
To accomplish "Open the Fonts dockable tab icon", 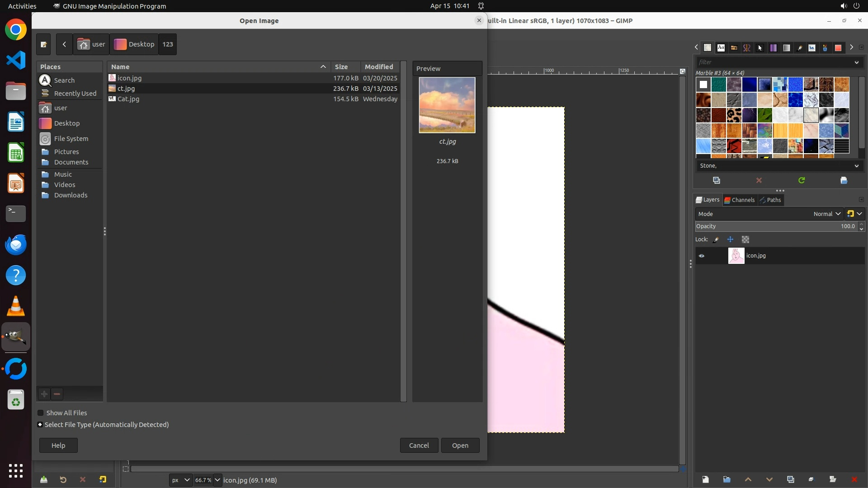I will [x=721, y=48].
